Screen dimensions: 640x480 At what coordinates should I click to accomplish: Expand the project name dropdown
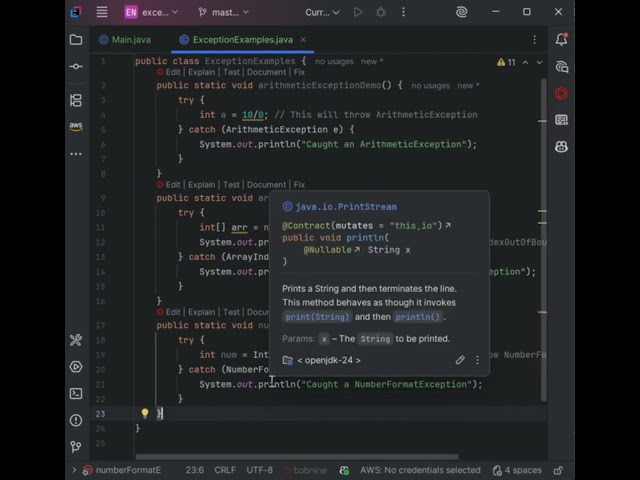[x=151, y=12]
